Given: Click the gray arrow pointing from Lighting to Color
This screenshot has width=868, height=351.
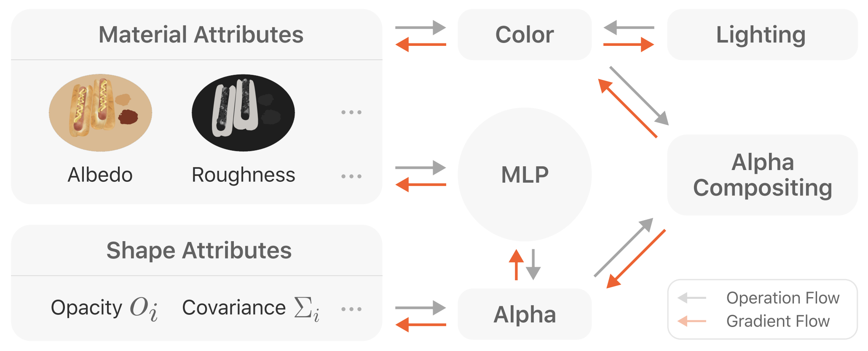Looking at the screenshot, I should coord(628,28).
